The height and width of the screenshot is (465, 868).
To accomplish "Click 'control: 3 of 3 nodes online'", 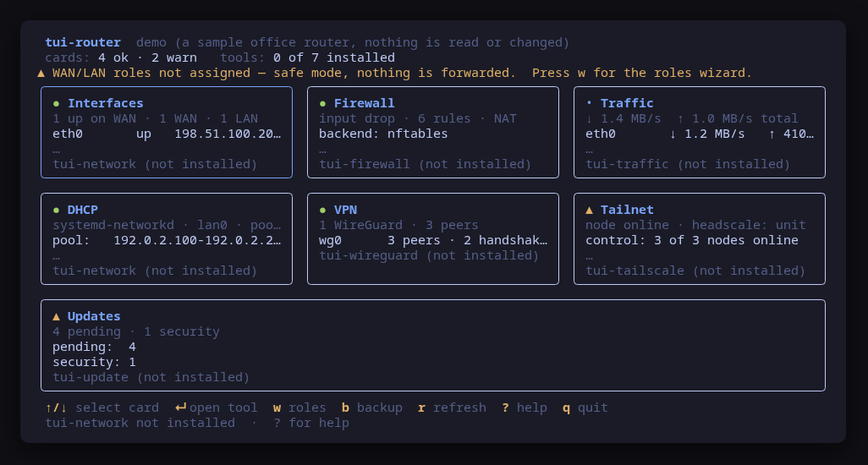I will point(691,240).
